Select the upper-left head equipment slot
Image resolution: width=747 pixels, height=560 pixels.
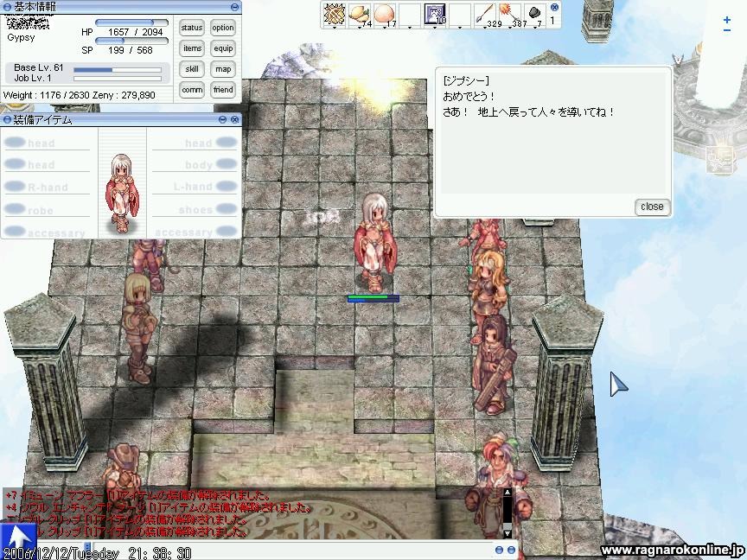pos(48,143)
